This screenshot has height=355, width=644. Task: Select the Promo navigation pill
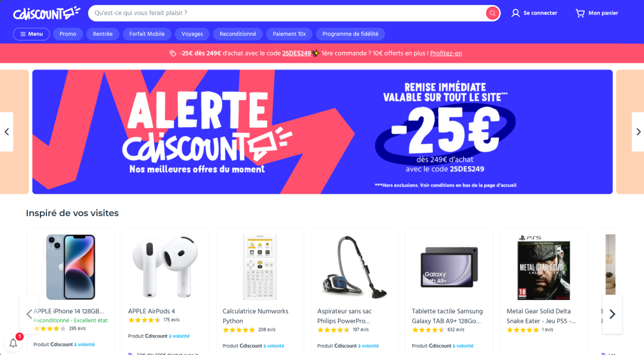click(x=68, y=34)
